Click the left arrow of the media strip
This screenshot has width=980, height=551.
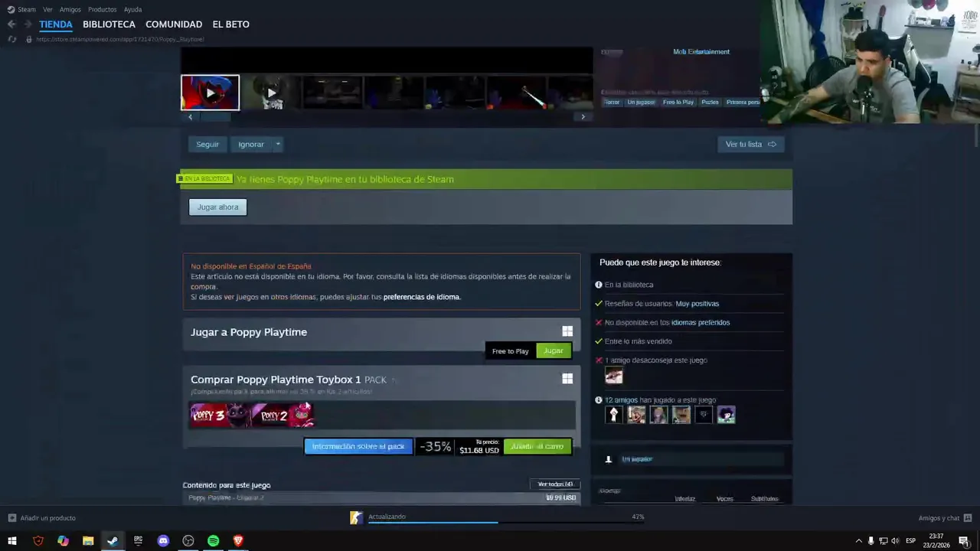click(191, 116)
